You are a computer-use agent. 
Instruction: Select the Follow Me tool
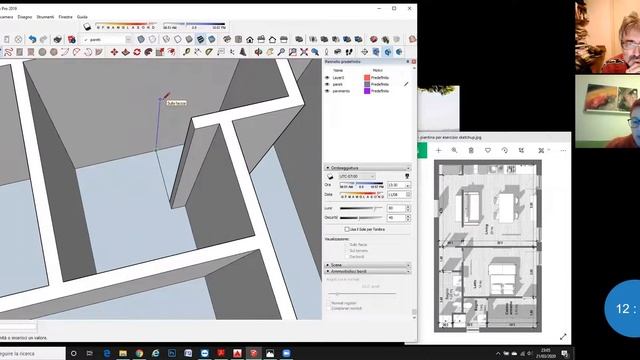pyautogui.click(x=149, y=52)
